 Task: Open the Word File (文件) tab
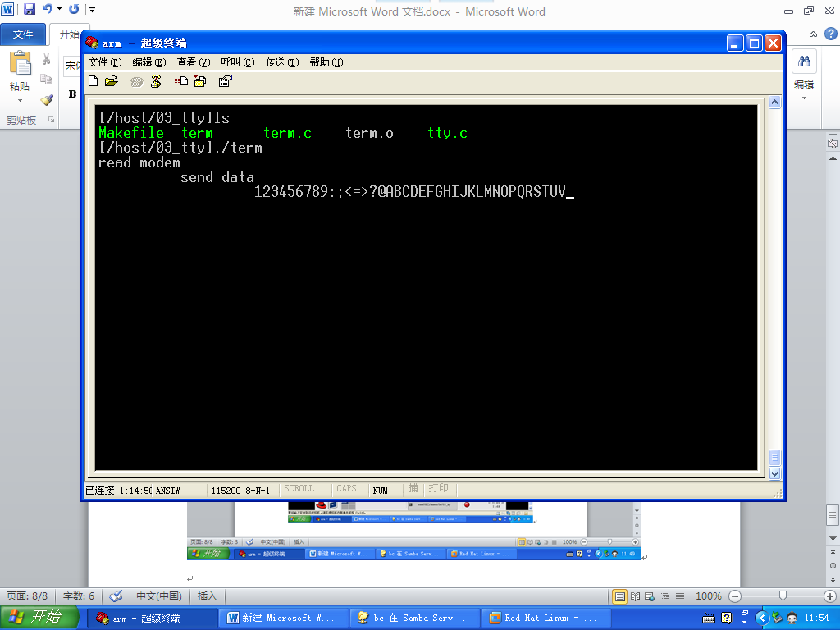22,34
